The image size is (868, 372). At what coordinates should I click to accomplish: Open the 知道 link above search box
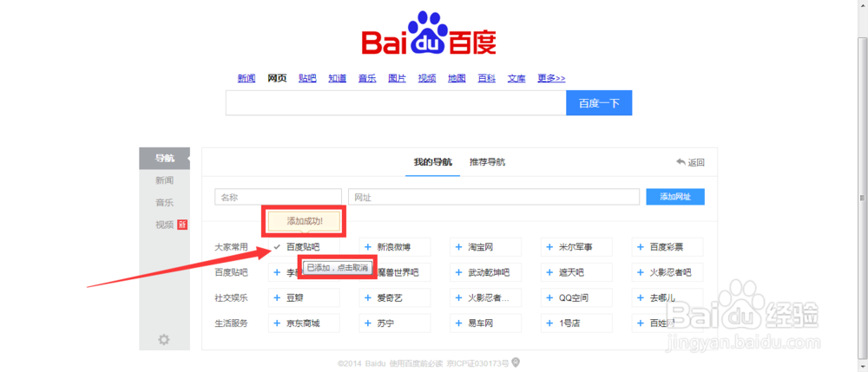click(337, 79)
